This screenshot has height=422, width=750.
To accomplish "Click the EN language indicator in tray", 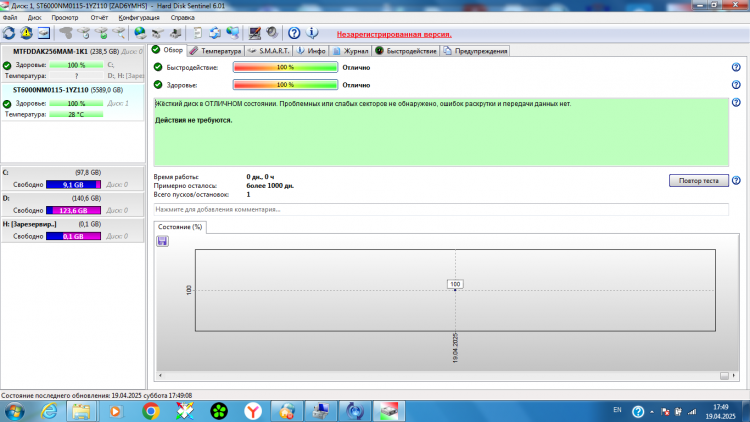I will (618, 410).
